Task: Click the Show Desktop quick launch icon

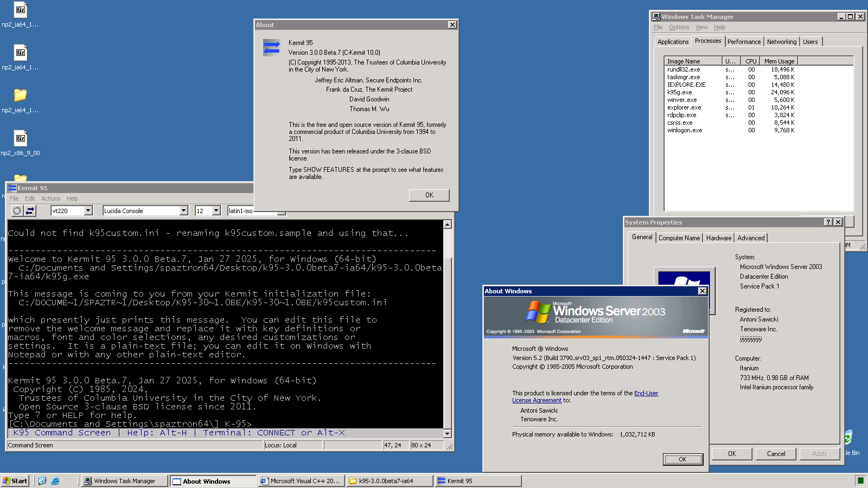Action: [42, 481]
